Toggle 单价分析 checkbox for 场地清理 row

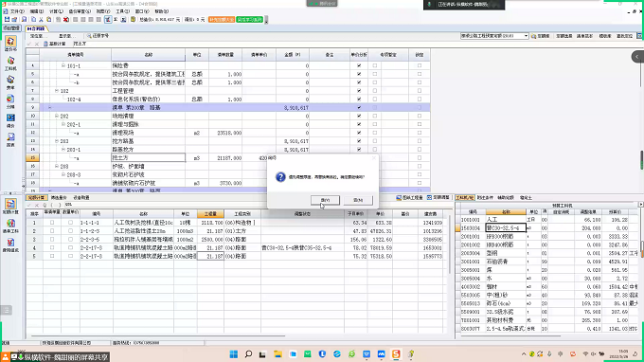359,116
